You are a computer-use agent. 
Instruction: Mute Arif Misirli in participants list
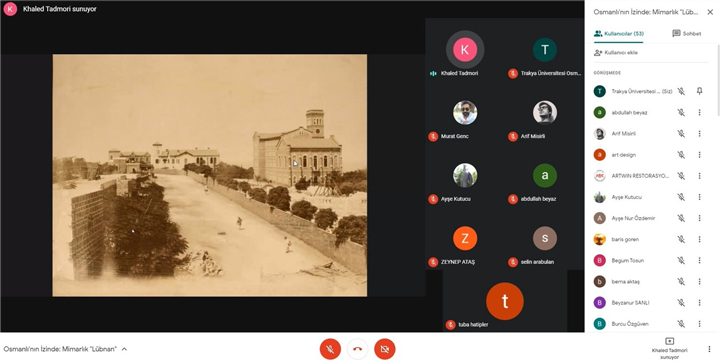click(x=681, y=134)
